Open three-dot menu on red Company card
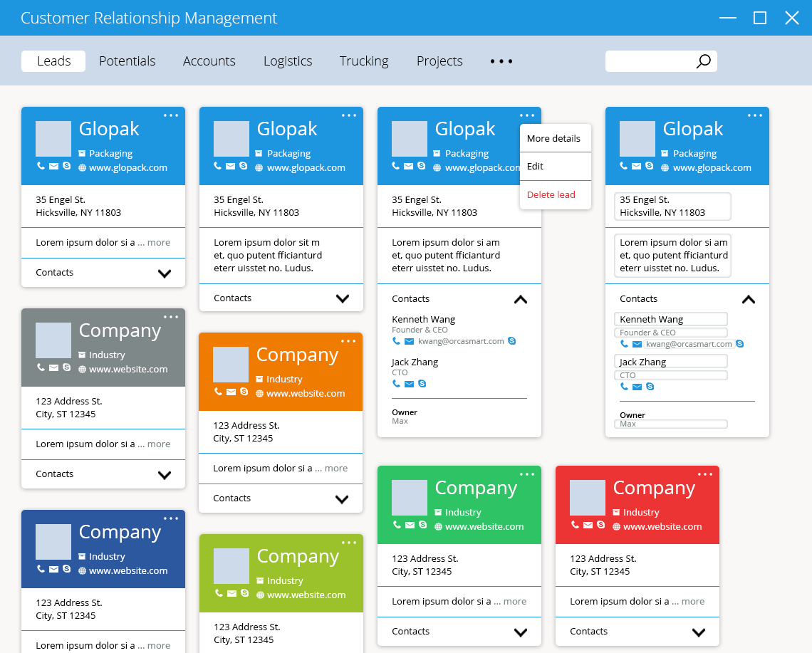The height and width of the screenshot is (653, 812). (x=705, y=474)
